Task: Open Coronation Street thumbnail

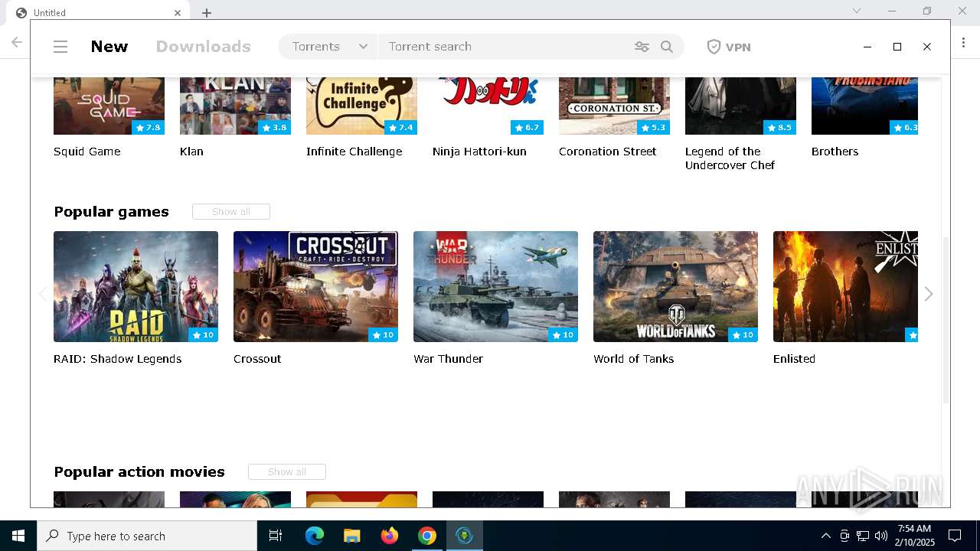Action: (614, 106)
